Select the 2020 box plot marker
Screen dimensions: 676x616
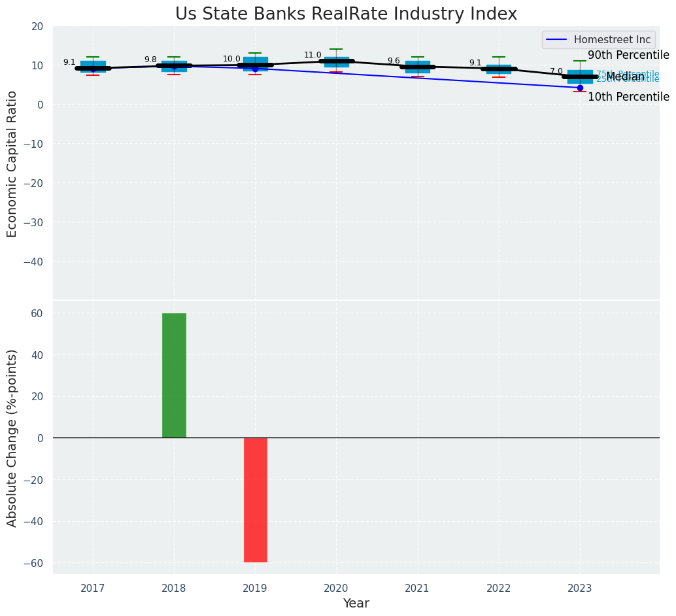coord(336,62)
